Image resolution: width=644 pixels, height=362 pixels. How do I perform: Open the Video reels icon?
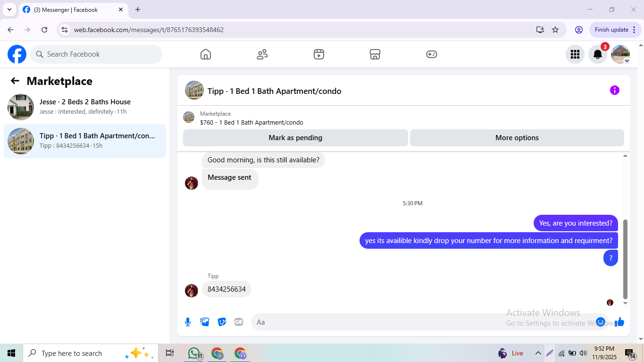[319, 54]
